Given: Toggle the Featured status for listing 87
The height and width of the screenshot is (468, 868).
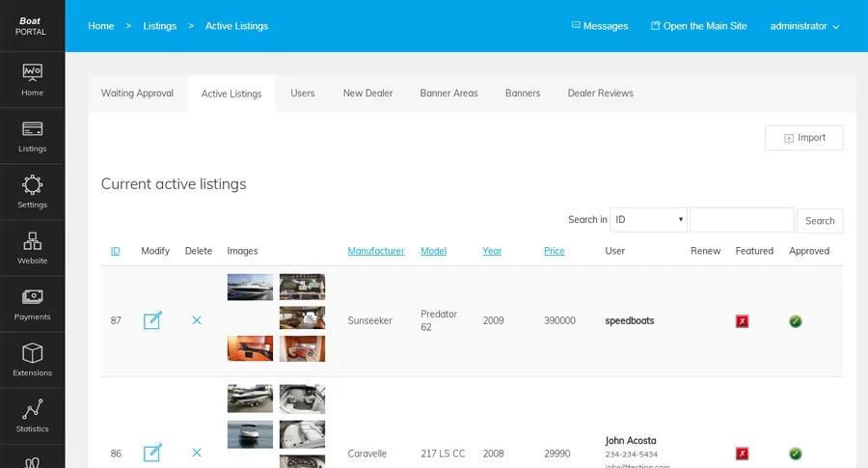Looking at the screenshot, I should [742, 321].
